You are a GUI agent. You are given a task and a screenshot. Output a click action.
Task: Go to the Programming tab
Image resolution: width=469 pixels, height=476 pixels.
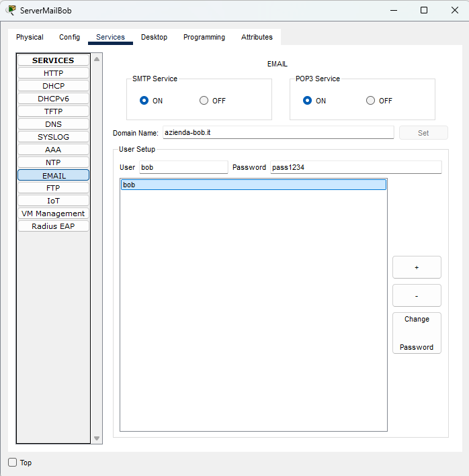pyautogui.click(x=204, y=37)
